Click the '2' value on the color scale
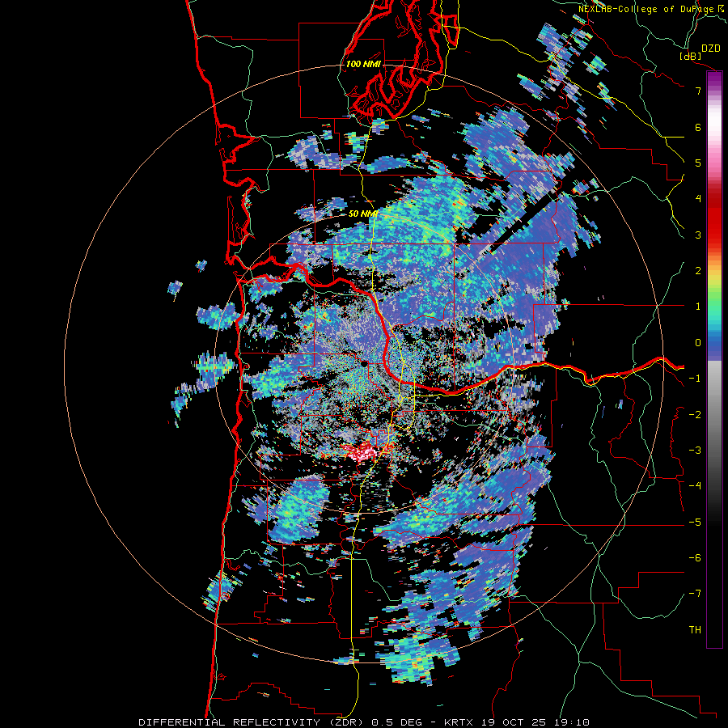 698,271
